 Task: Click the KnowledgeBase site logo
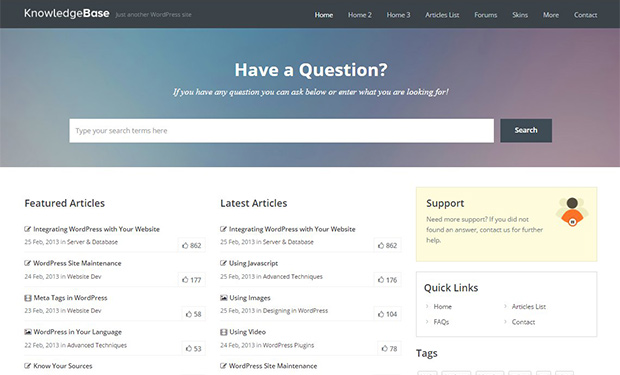click(x=66, y=13)
